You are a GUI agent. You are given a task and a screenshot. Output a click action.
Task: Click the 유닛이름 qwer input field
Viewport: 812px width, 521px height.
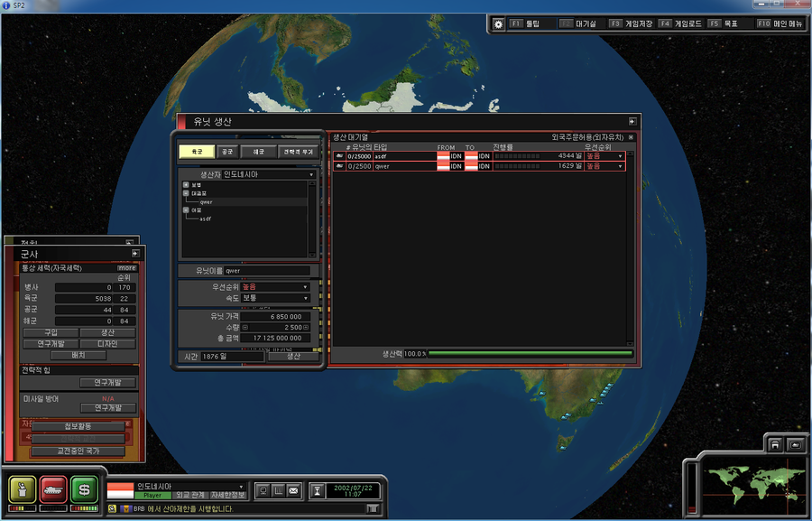(x=266, y=270)
